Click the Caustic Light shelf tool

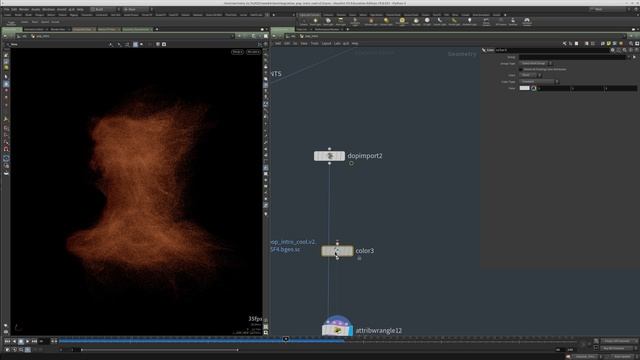(x=440, y=22)
